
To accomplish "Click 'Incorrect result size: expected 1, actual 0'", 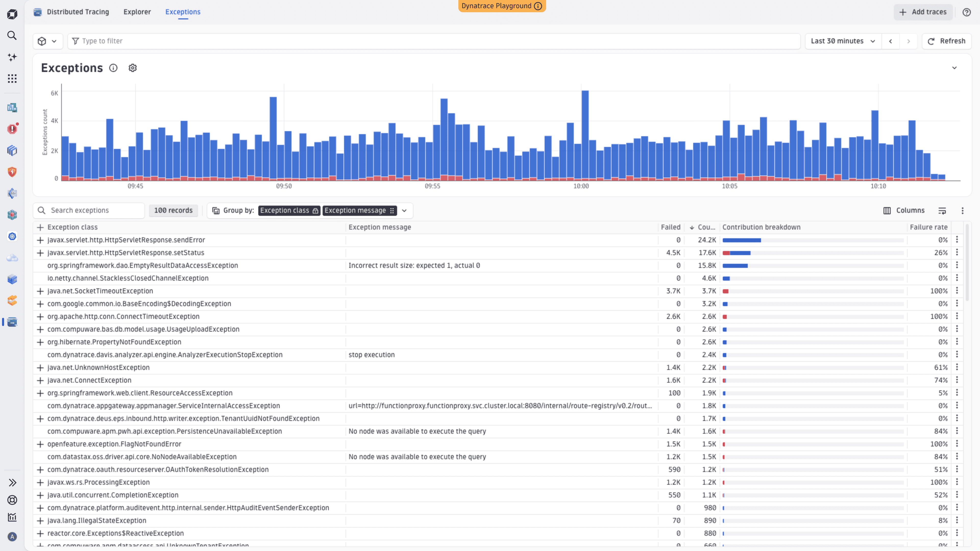I will (x=414, y=265).
